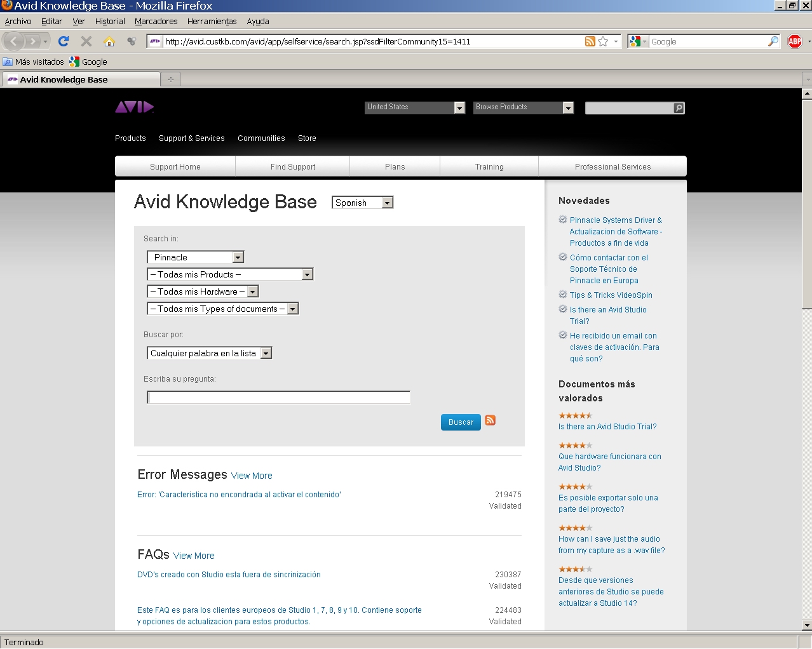Click the Firefox reload page icon

[64, 41]
